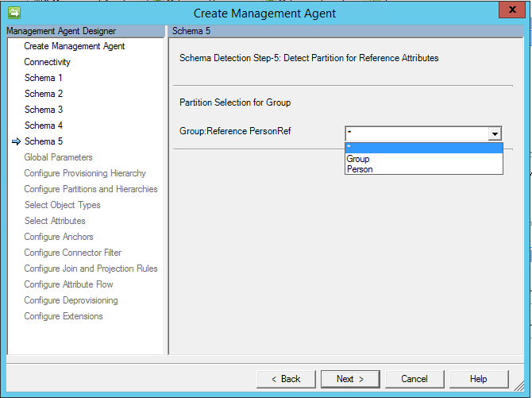This screenshot has height=398, width=532.
Task: Select the current Schema 5 step
Action: pos(44,141)
